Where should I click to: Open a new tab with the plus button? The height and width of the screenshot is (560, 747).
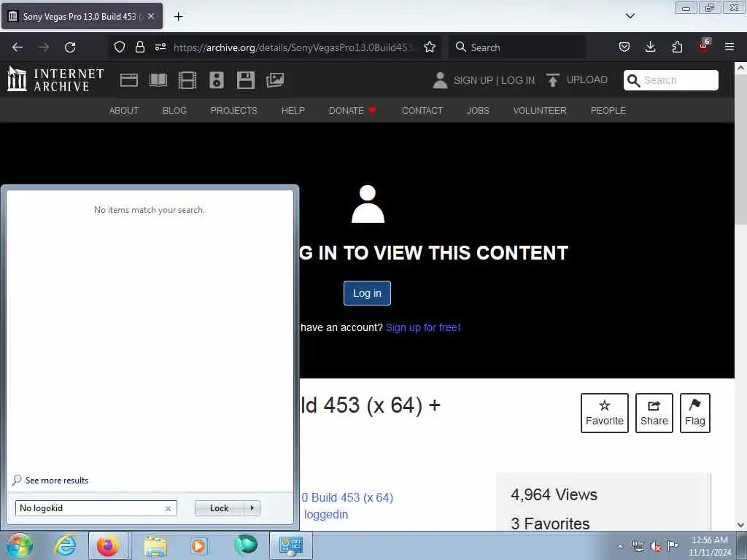coord(178,17)
